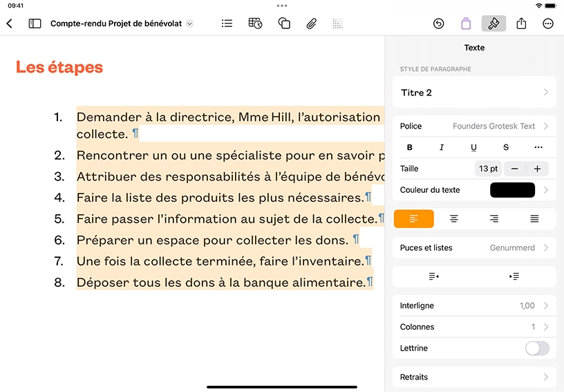Open the Titre 2 paragraph style list
Image resolution: width=564 pixels, height=392 pixels.
[x=474, y=93]
